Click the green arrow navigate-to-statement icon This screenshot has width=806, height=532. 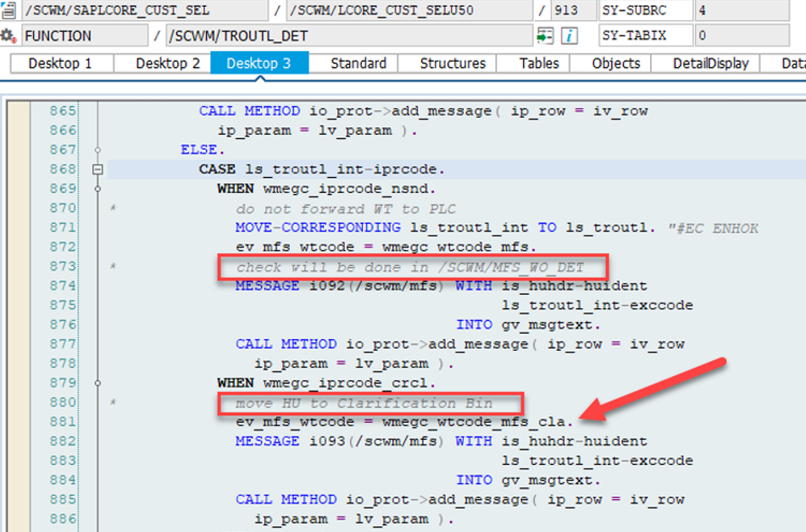(545, 36)
